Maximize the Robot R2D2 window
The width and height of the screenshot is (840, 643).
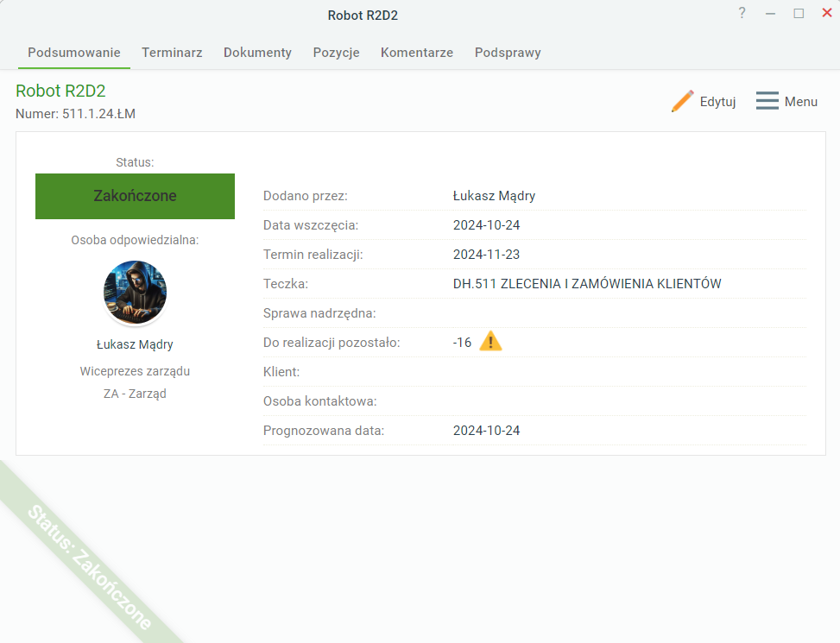pyautogui.click(x=799, y=14)
